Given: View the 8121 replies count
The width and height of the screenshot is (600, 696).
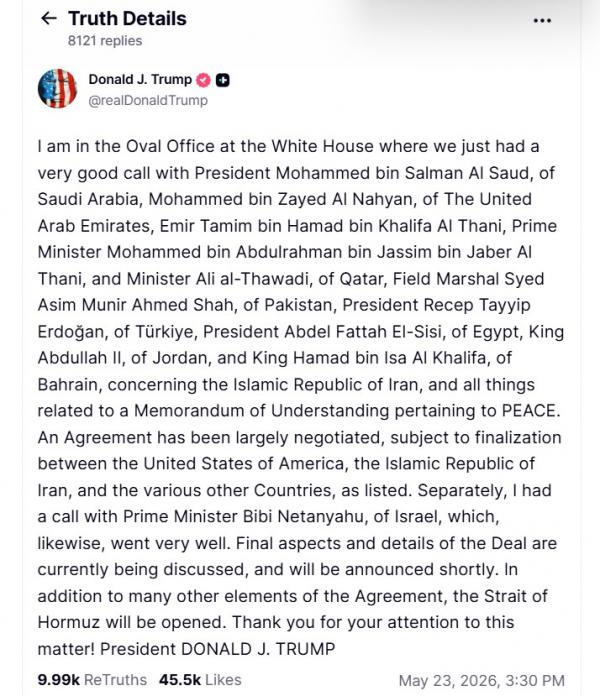Looking at the screenshot, I should (x=105, y=41).
